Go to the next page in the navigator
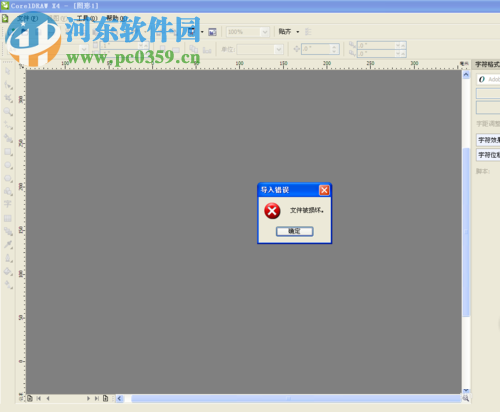500x412 pixels. point(88,398)
